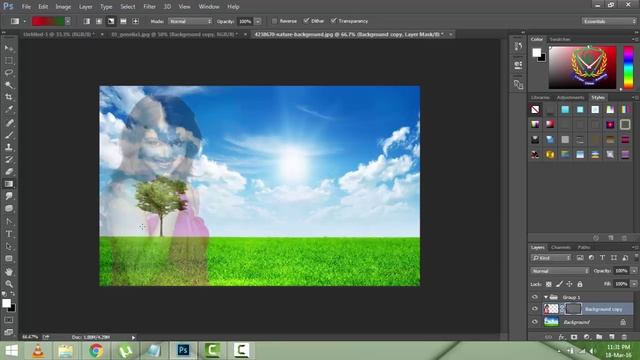Select the Magic Wand tool
The height and width of the screenshot is (360, 640).
coord(9,85)
